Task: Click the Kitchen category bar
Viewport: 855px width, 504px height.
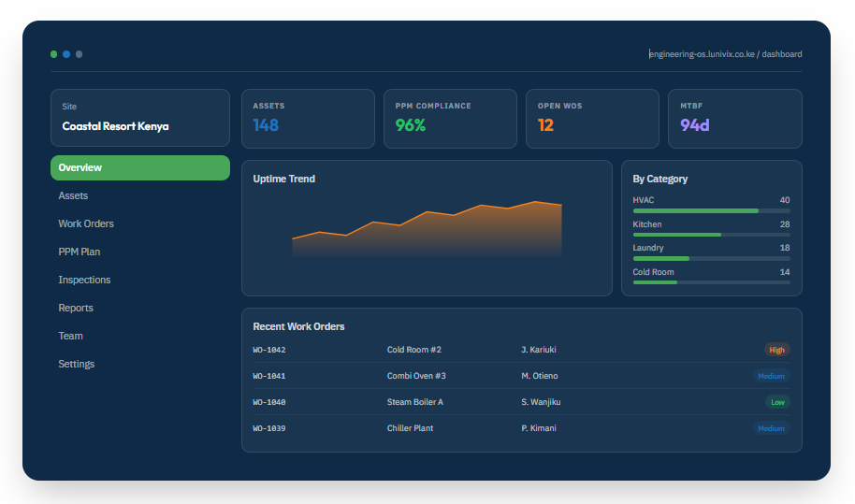Action: click(712, 235)
